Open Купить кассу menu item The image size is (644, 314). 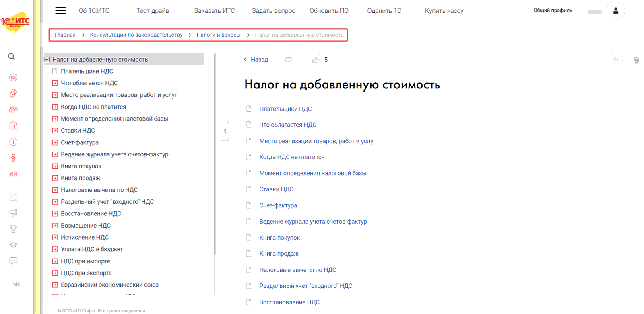[444, 11]
